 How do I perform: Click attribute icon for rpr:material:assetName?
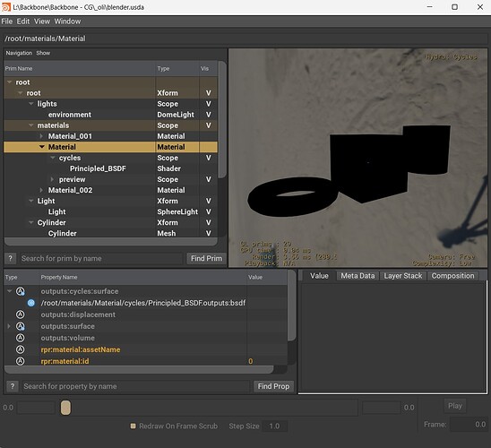pyautogui.click(x=21, y=349)
